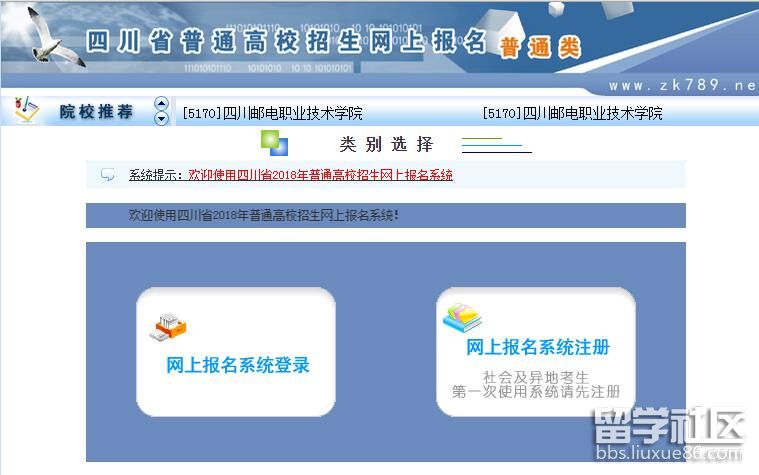
Task: Click the blue welcome banner bar
Action: 385,215
